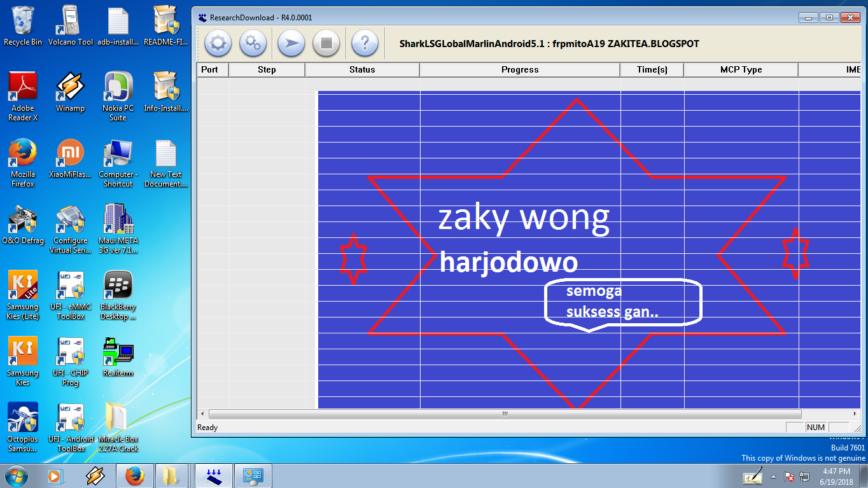Select the Info-Install desktop icon
This screenshot has height=488, width=868.
point(166,92)
